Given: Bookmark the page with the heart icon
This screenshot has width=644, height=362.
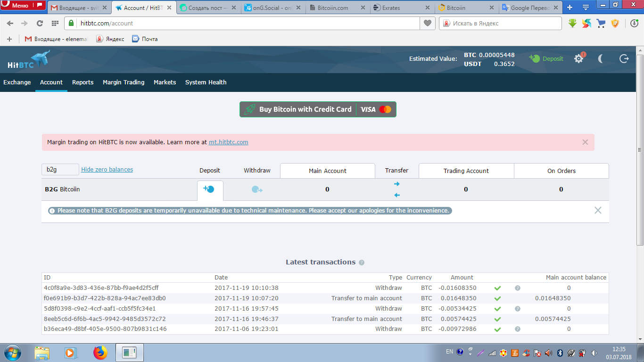Looking at the screenshot, I should pos(427,23).
